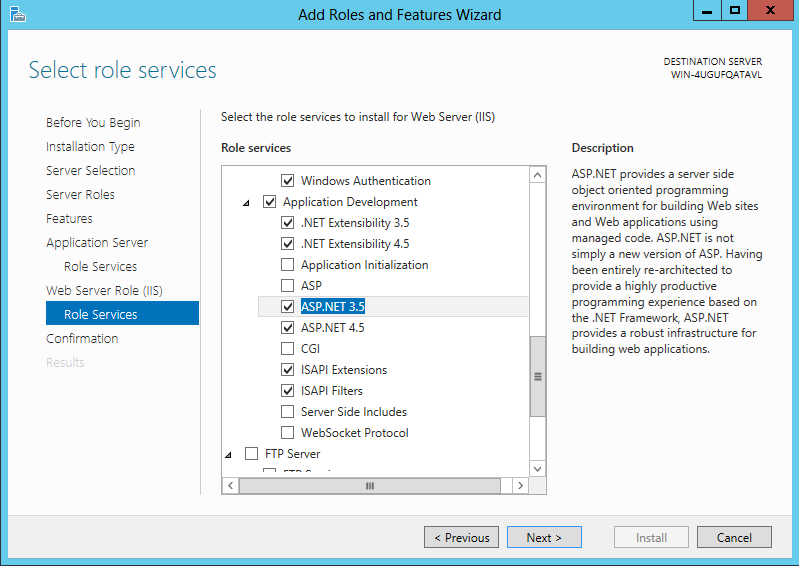Uncheck ISAPI Extensions checkbox
The image size is (799, 566).
(x=287, y=370)
